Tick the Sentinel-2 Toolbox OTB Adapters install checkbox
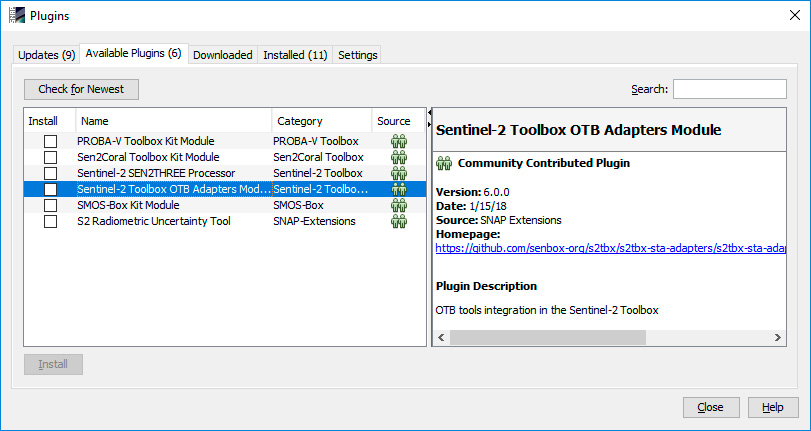Image resolution: width=811 pixels, height=431 pixels. [x=50, y=189]
